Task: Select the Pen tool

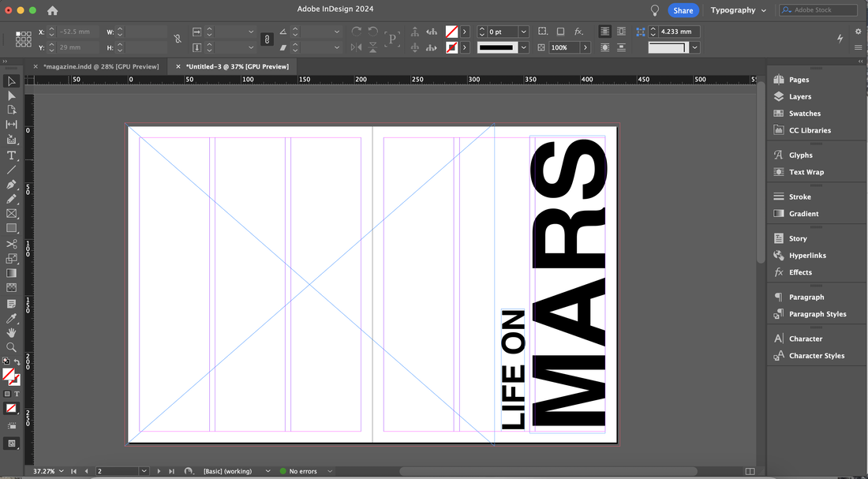Action: tap(11, 185)
